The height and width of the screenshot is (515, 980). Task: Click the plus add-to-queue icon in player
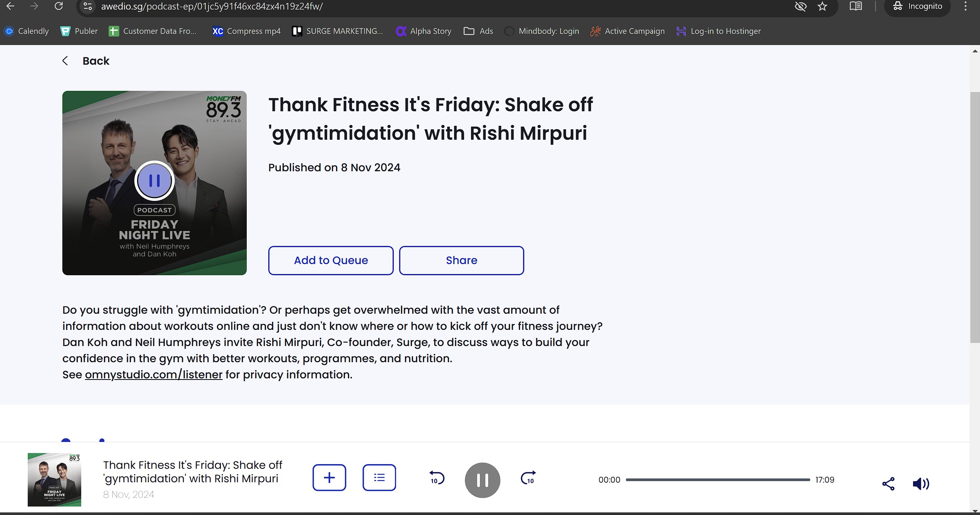coord(329,478)
